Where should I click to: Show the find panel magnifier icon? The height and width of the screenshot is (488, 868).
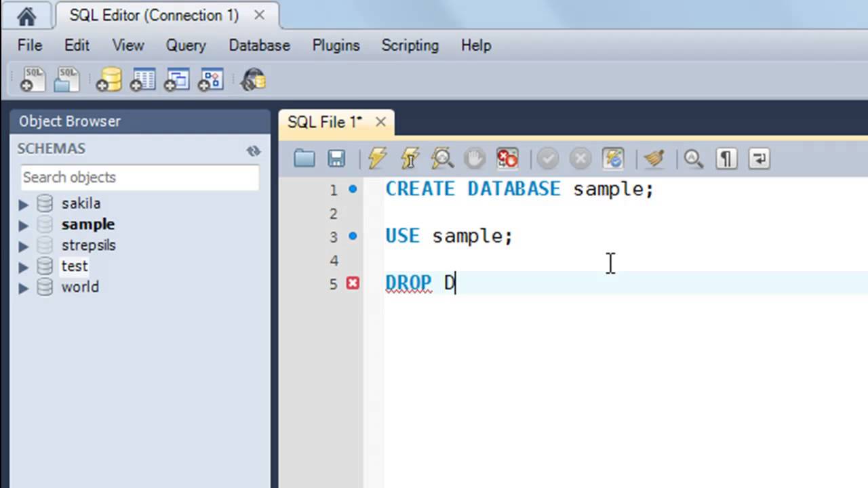coord(694,159)
